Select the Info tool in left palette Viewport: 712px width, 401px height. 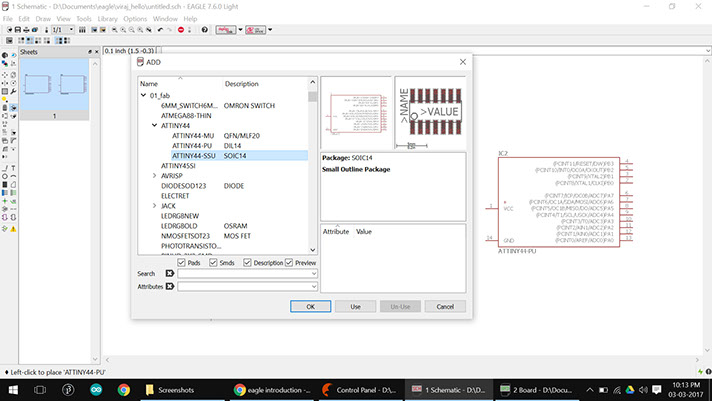(5, 55)
